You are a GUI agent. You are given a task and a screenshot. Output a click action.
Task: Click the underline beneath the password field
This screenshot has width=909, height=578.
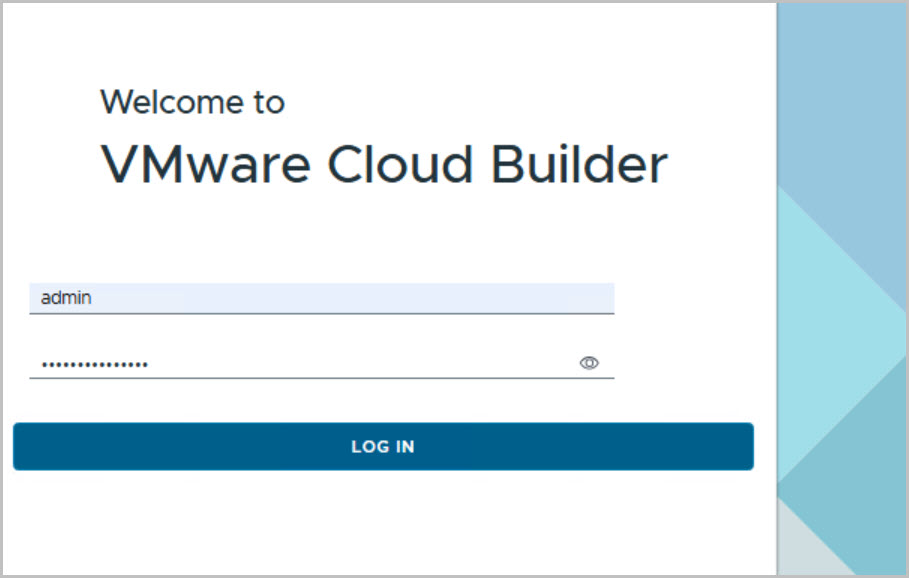(x=321, y=378)
